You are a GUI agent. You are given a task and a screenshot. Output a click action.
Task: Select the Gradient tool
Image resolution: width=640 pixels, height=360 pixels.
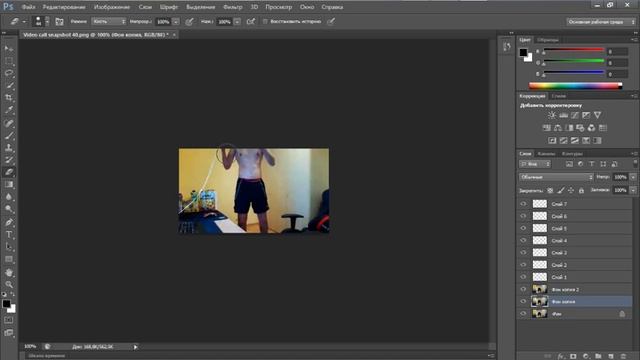pyautogui.click(x=9, y=184)
